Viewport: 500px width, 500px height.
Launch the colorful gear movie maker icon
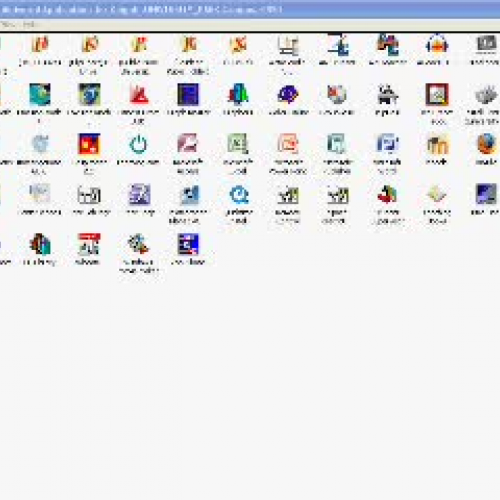pos(139,244)
